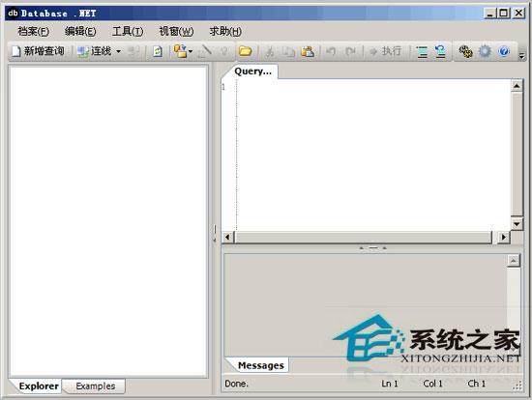Open the 工具(T) menu
The height and width of the screenshot is (400, 532).
(128, 31)
